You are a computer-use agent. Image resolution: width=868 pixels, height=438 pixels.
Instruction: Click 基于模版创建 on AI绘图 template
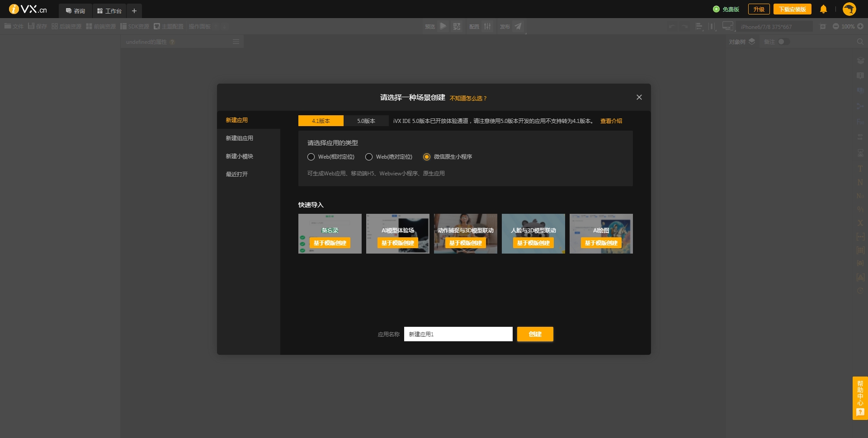coord(601,243)
